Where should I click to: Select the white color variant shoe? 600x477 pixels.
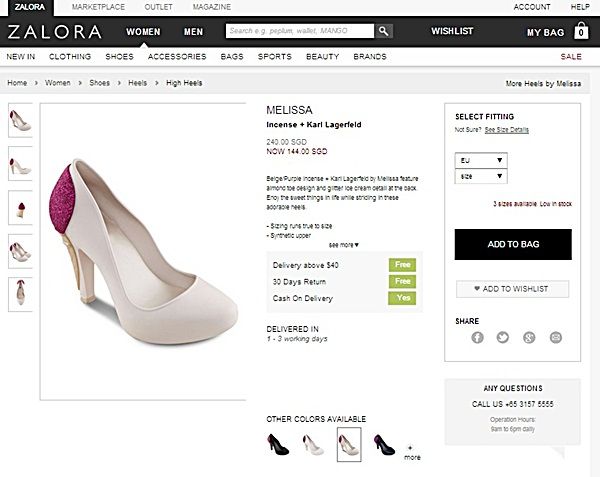click(313, 444)
